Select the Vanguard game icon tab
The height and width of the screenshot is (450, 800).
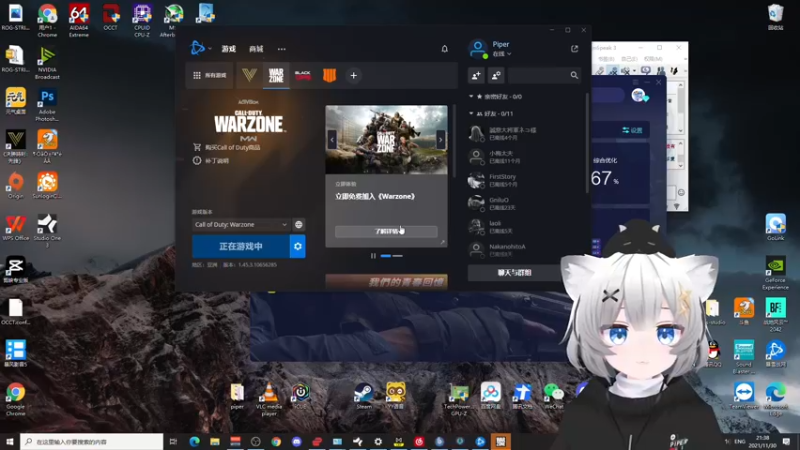pos(249,76)
